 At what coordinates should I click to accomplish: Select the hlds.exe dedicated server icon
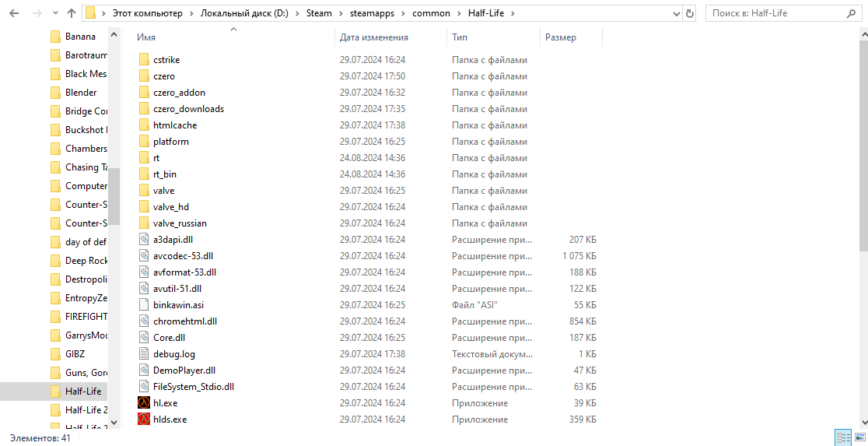pos(144,420)
